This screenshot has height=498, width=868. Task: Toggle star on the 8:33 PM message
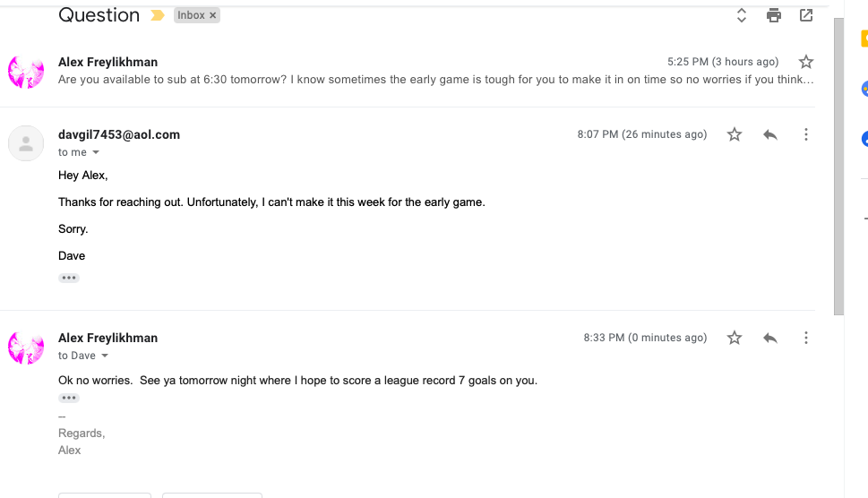pyautogui.click(x=735, y=338)
